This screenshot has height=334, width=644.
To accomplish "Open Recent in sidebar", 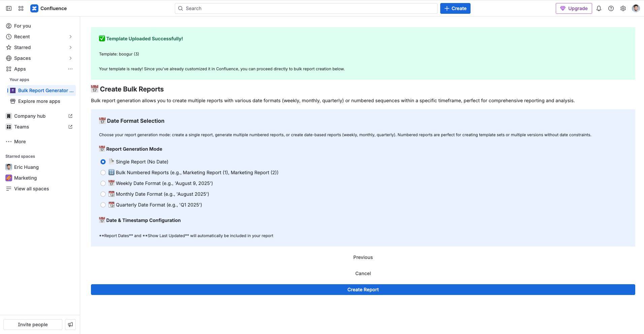I will (x=40, y=37).
